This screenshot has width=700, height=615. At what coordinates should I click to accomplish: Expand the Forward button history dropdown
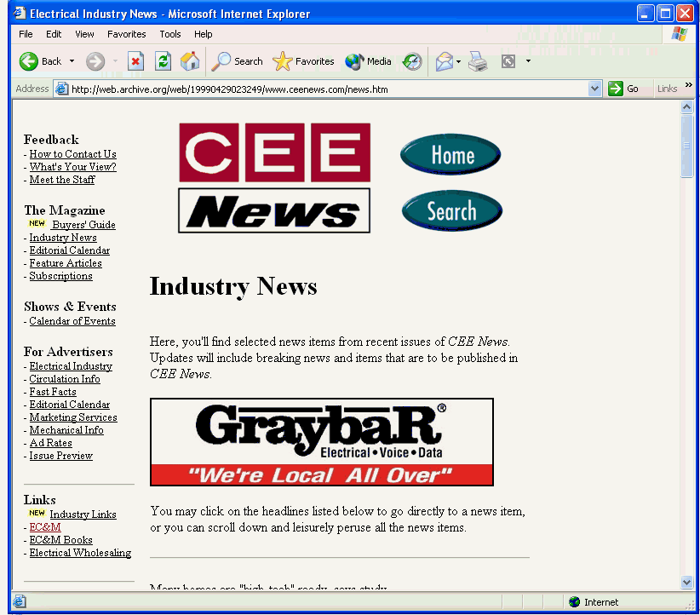pos(115,61)
